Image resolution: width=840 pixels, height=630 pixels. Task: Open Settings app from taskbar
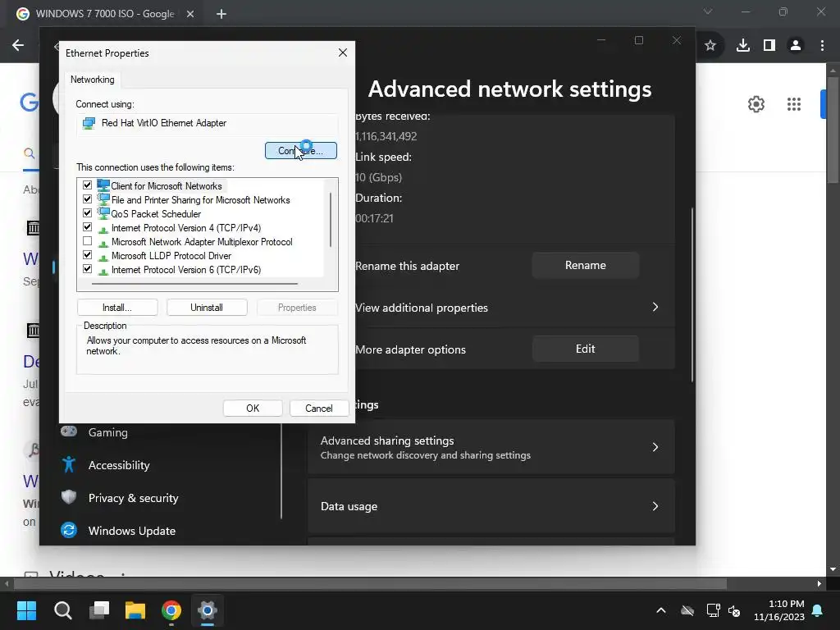(208, 610)
